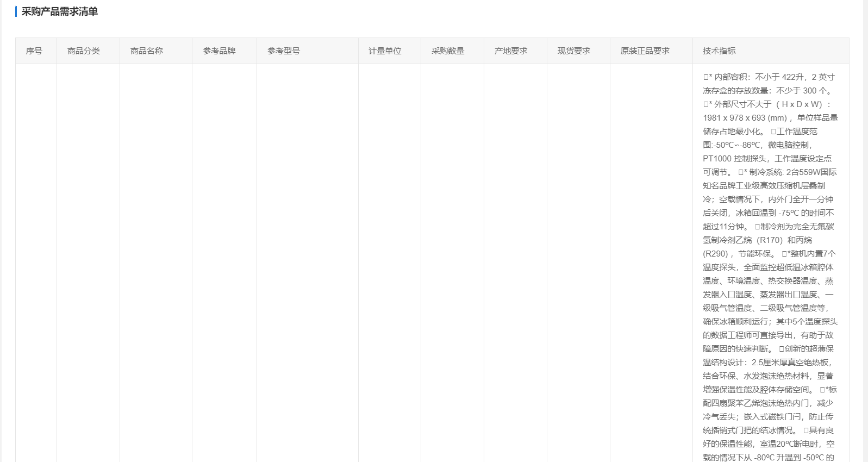Screen dimensions: 868x462
Task: Click the 2.5厘米厚真空绝热板 text line
Action: [x=767, y=363]
